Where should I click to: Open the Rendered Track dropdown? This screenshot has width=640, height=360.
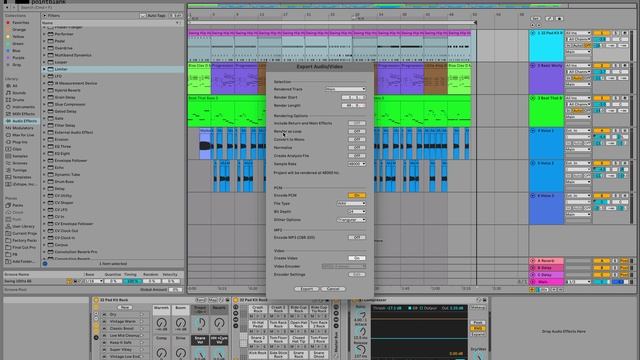tap(345, 89)
